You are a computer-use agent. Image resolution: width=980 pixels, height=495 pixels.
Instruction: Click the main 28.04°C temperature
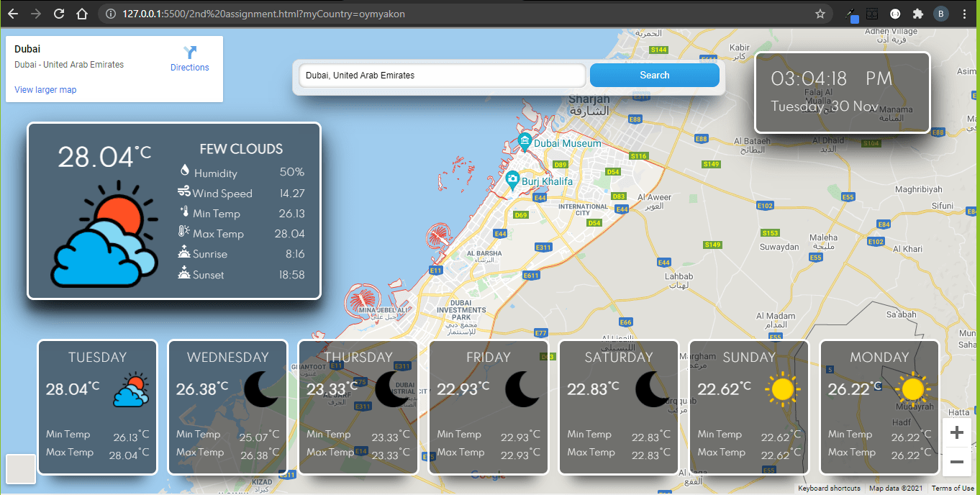point(104,157)
